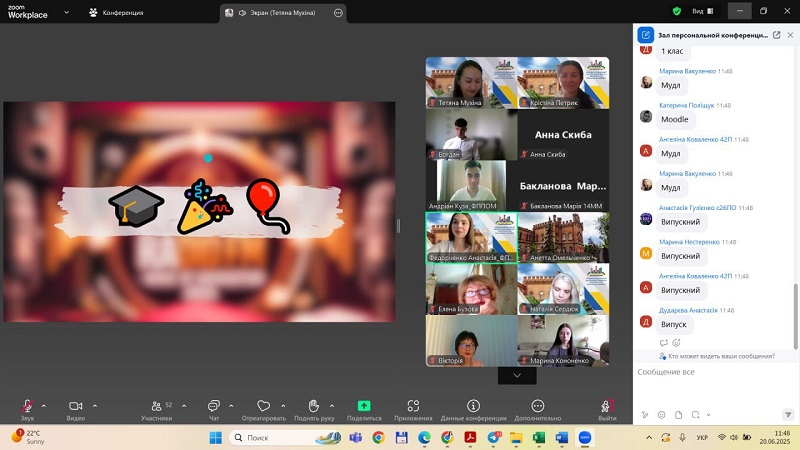Click the divider handle between screen and video gallery
The width and height of the screenshot is (800, 450).
pyautogui.click(x=398, y=226)
